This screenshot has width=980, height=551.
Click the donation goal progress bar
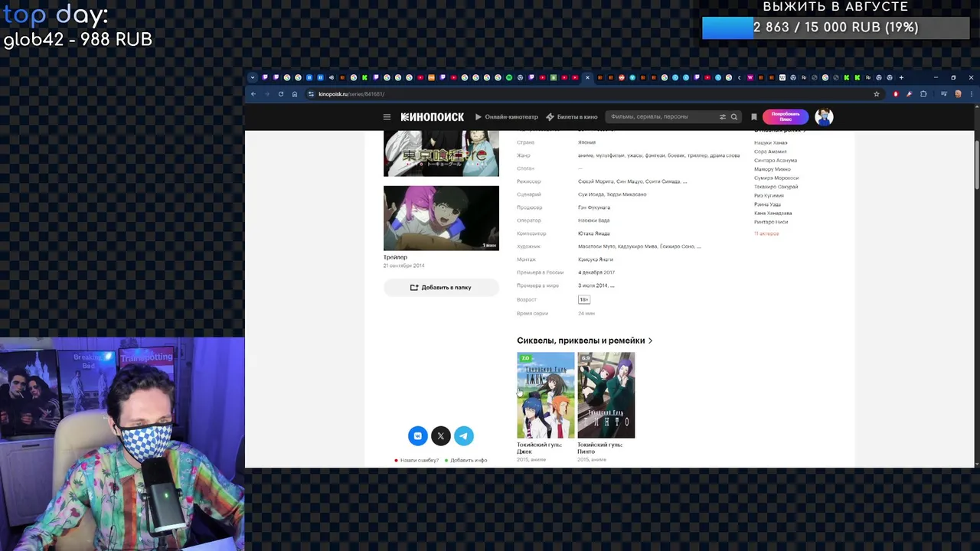(x=837, y=28)
